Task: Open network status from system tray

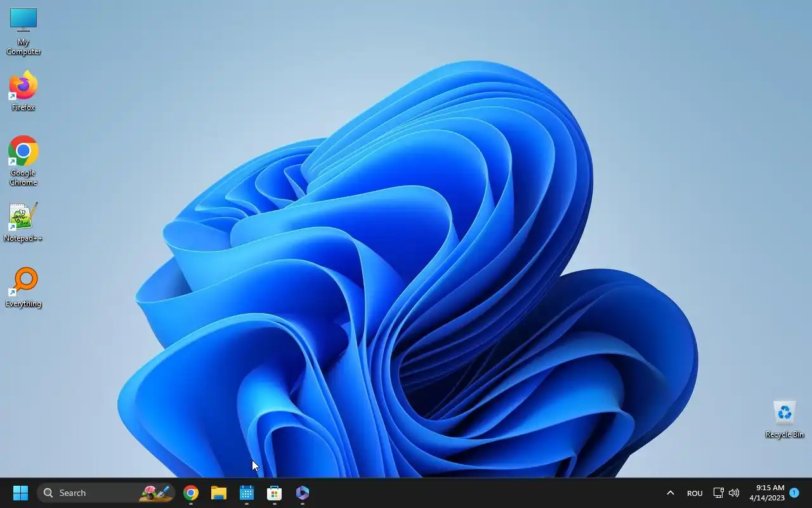Action: (x=718, y=493)
